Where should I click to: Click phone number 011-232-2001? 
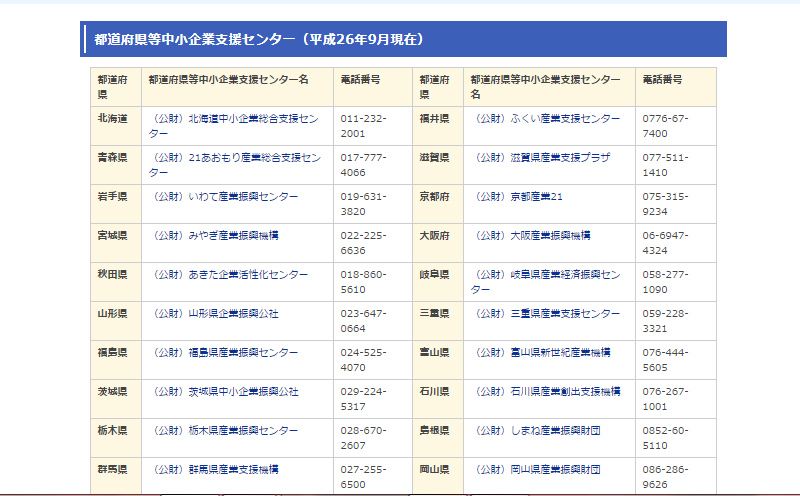coord(363,126)
